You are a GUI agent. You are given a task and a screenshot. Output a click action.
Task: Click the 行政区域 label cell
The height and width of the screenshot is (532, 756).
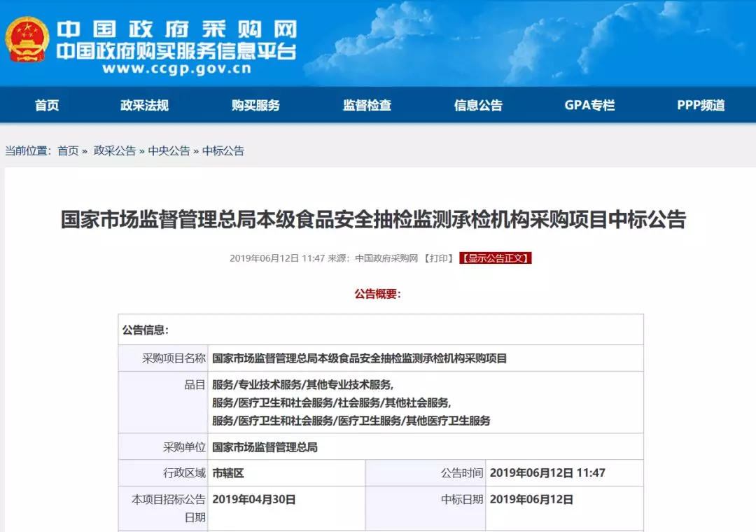[163, 472]
